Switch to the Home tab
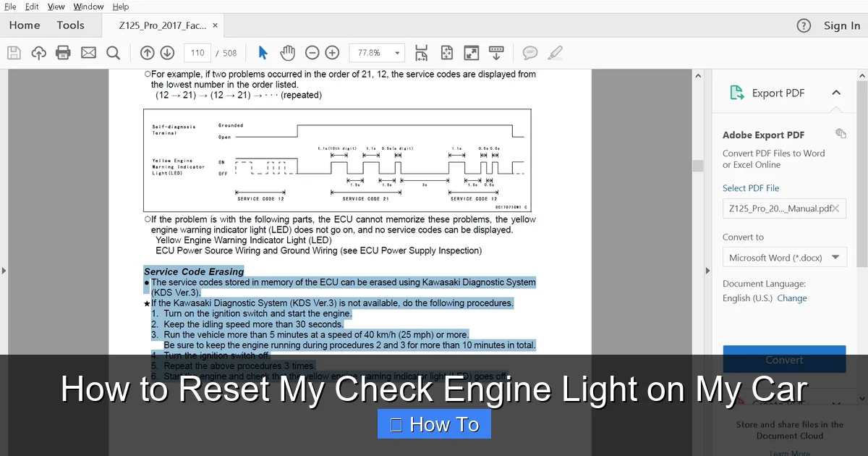 tap(24, 25)
